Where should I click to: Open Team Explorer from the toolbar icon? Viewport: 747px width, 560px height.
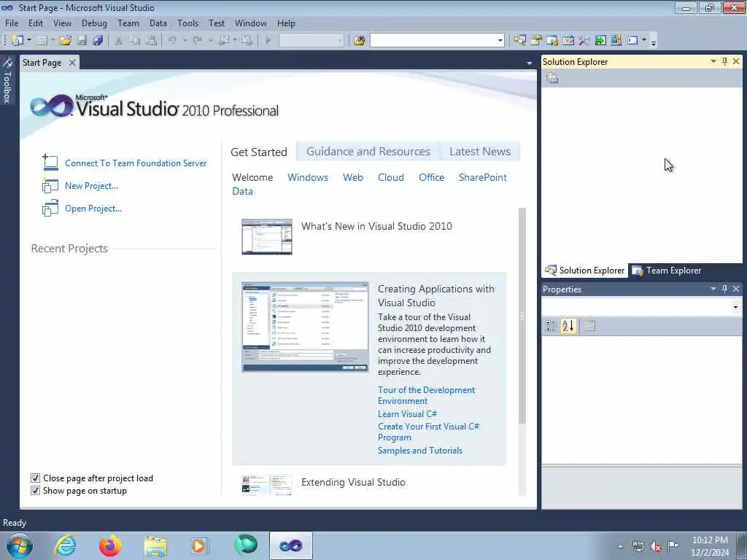[552, 41]
